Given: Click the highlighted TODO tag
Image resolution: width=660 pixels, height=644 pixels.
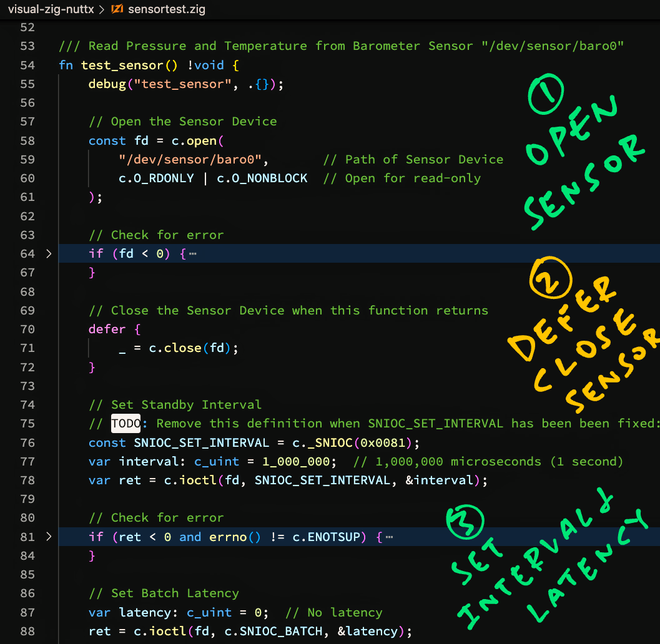Looking at the screenshot, I should point(126,423).
